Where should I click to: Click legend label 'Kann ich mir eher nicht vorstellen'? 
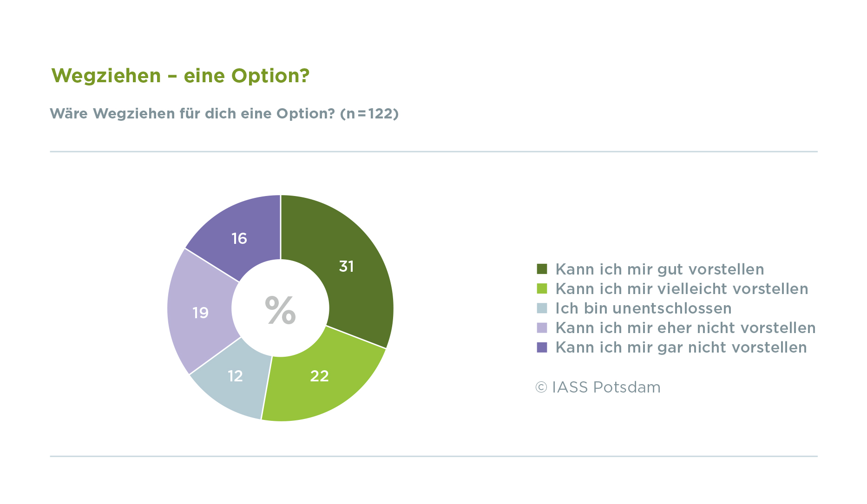click(x=685, y=328)
